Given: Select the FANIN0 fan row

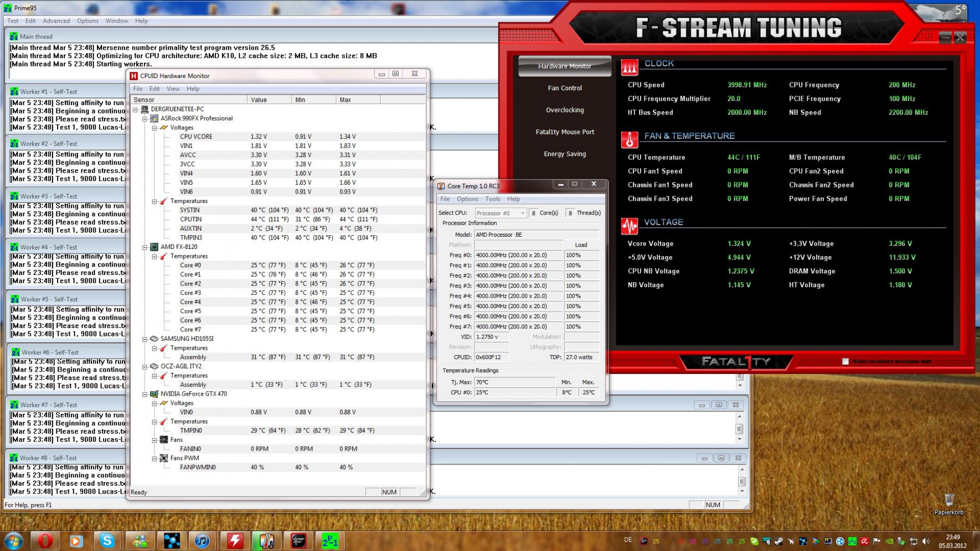Looking at the screenshot, I should point(278,449).
